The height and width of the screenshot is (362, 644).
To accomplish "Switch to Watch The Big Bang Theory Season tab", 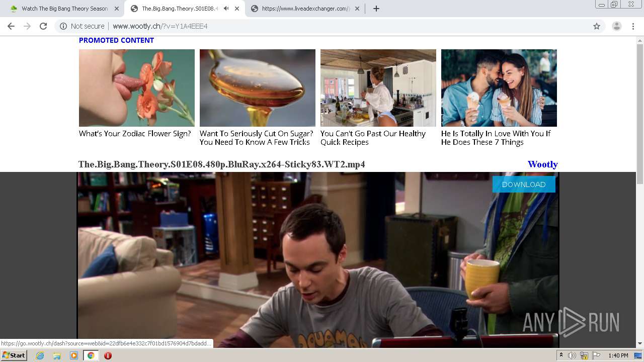I will tap(64, 9).
